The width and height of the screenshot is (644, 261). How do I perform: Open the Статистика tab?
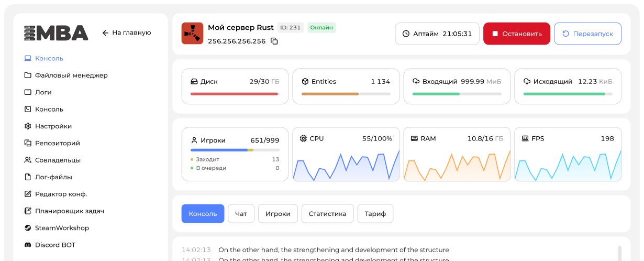(x=327, y=214)
